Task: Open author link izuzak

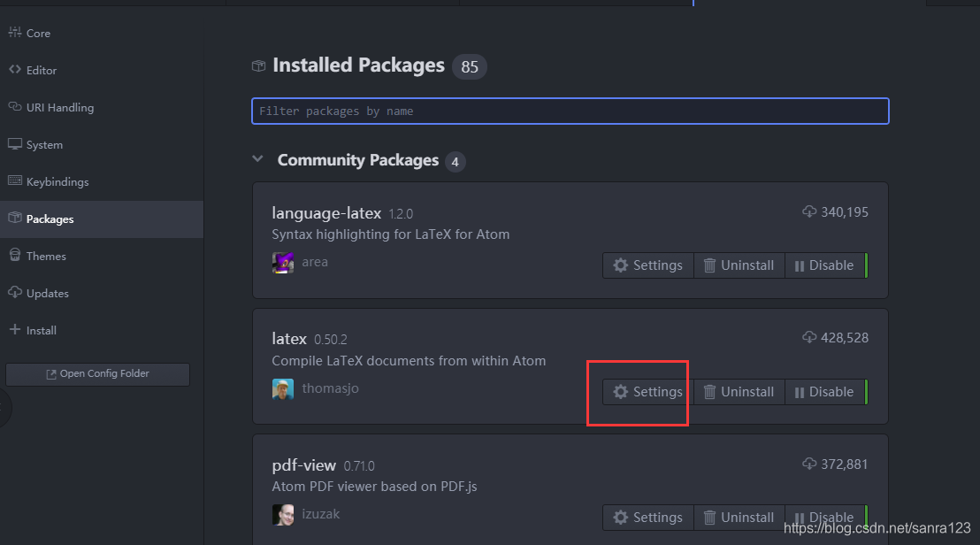Action: (321, 514)
